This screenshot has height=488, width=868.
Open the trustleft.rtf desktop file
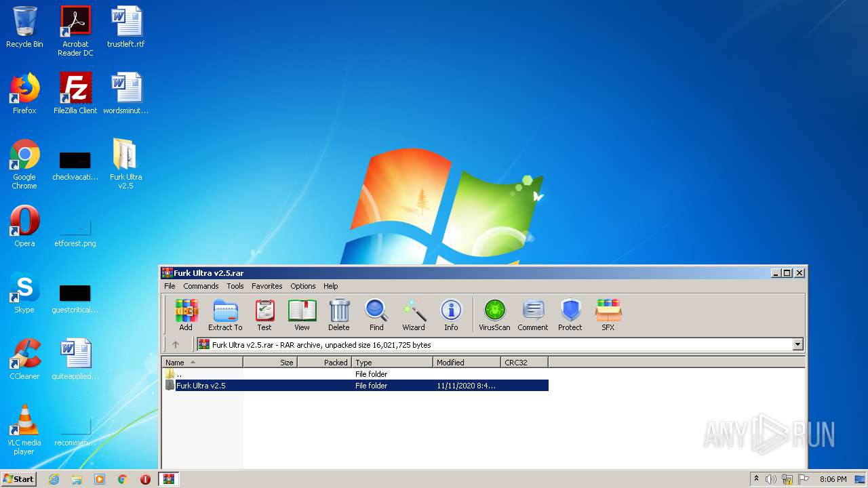126,28
